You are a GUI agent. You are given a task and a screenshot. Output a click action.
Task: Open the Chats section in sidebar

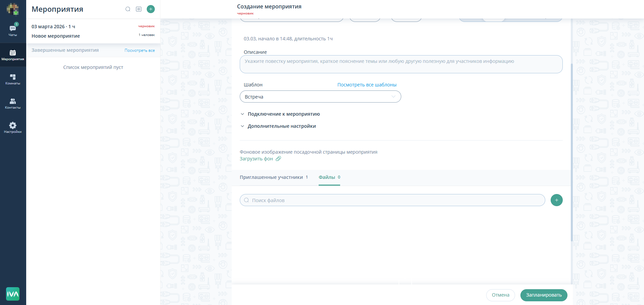click(13, 30)
